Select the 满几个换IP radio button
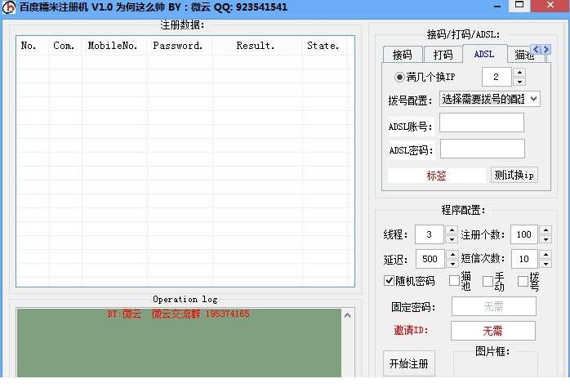570x392 pixels. point(399,77)
